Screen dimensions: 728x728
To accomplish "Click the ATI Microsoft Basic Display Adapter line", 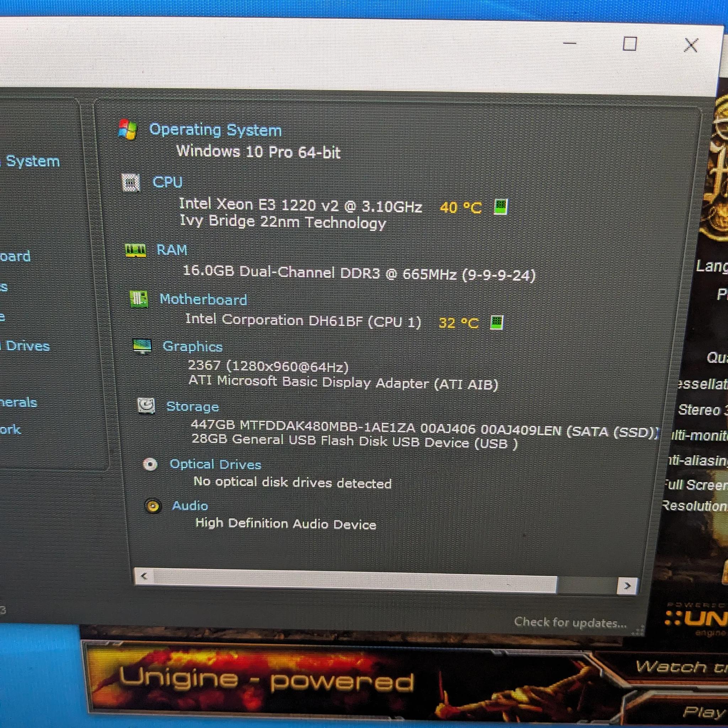I will click(x=343, y=383).
